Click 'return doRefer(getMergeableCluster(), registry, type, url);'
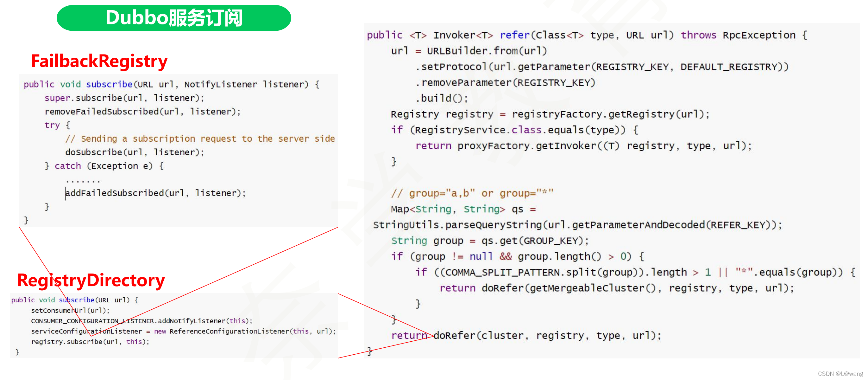Screen dimensions: 868x380 click(x=617, y=288)
